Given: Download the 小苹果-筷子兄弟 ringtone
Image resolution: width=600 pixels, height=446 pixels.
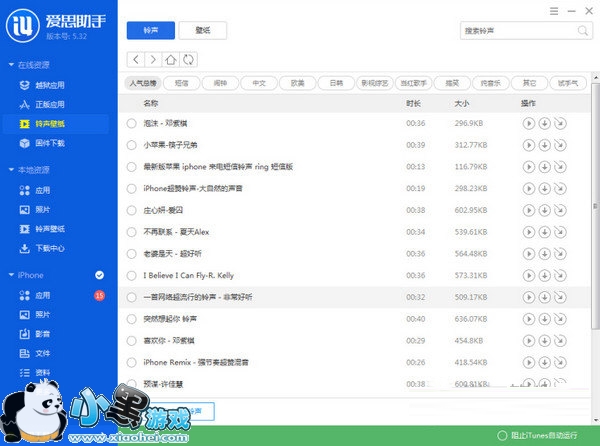Looking at the screenshot, I should click(x=544, y=145).
